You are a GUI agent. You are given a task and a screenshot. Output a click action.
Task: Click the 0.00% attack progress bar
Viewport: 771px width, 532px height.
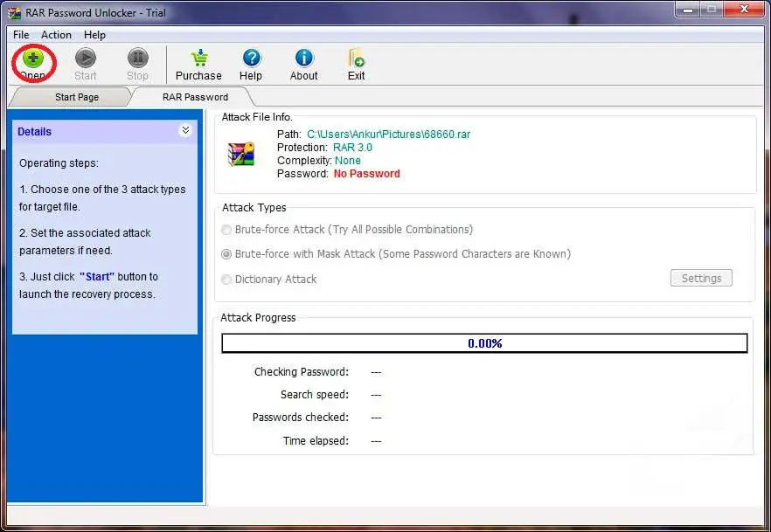[484, 343]
